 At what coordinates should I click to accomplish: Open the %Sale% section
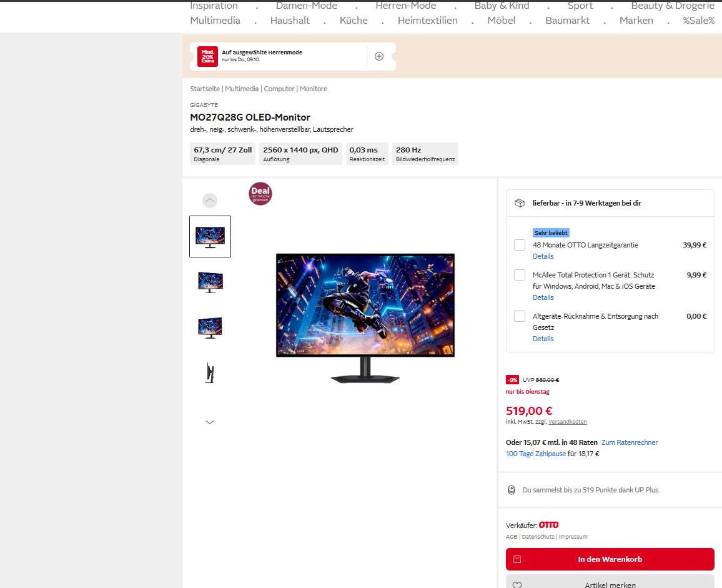pyautogui.click(x=698, y=20)
